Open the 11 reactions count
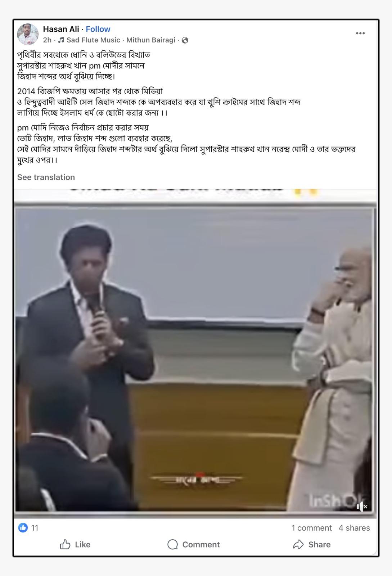392x576 pixels. coord(35,528)
